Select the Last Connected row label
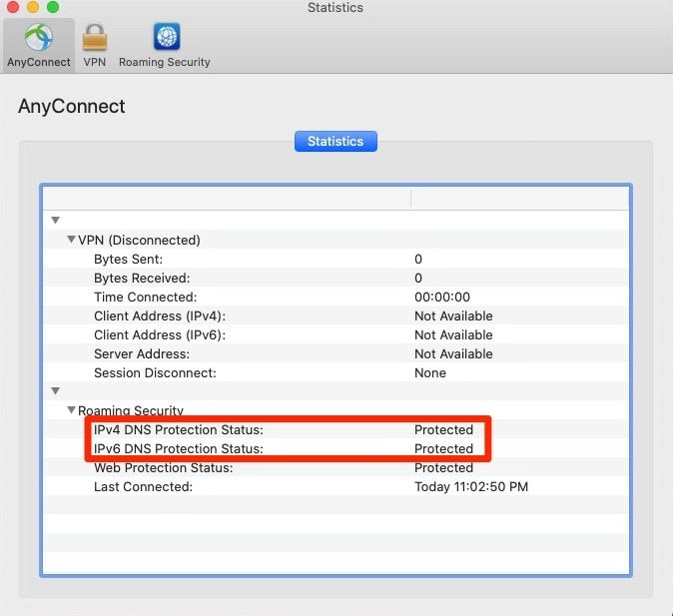 [144, 487]
